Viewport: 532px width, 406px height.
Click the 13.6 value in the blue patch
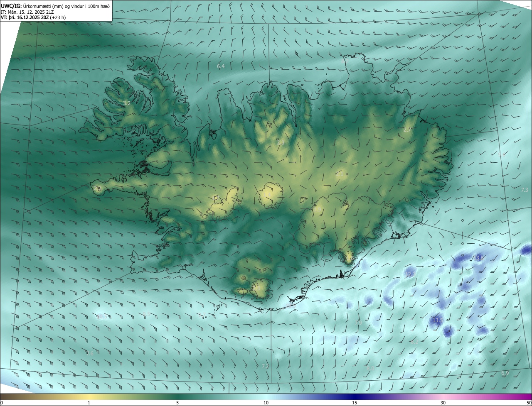(x=480, y=258)
